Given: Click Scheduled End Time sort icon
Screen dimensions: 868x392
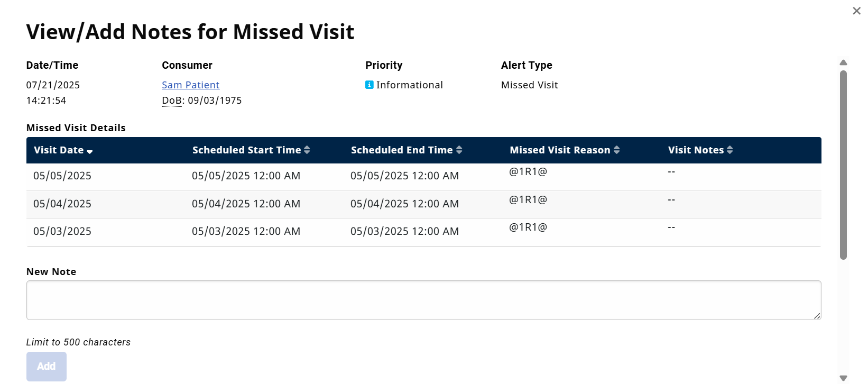Looking at the screenshot, I should 459,150.
